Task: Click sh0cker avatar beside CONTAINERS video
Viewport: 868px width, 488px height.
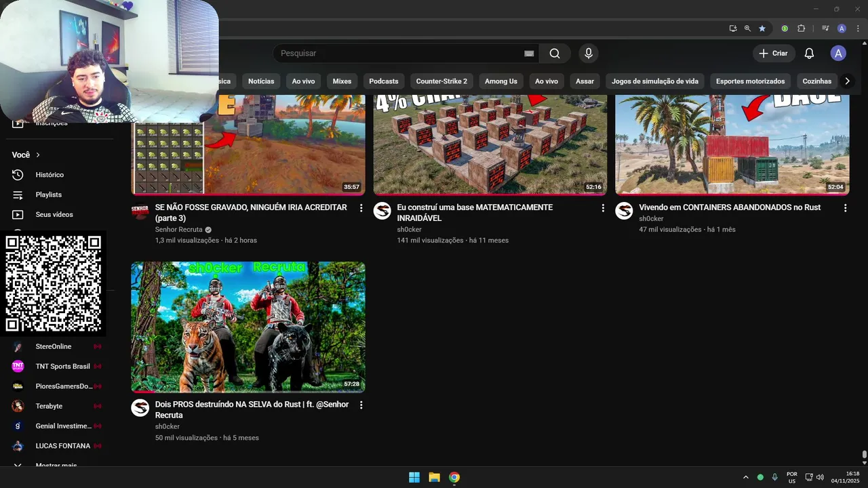Action: click(x=624, y=211)
